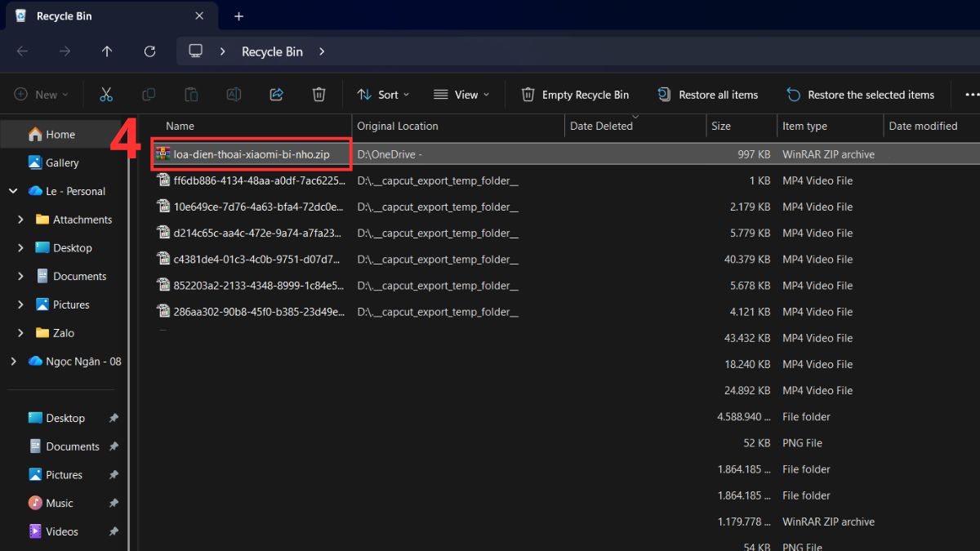Open the Sort dropdown
The image size is (980, 551).
click(x=382, y=94)
